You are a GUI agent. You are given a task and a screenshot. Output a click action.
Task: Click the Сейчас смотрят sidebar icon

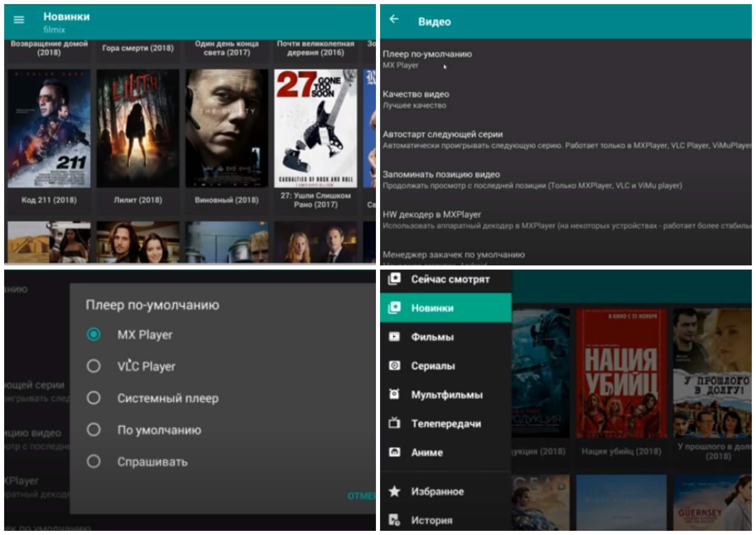pos(394,279)
